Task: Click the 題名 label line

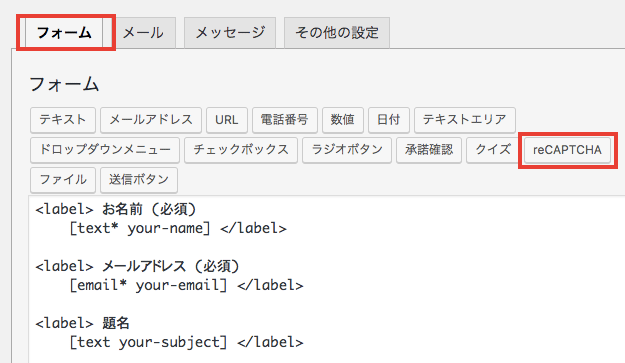Action: click(x=82, y=323)
